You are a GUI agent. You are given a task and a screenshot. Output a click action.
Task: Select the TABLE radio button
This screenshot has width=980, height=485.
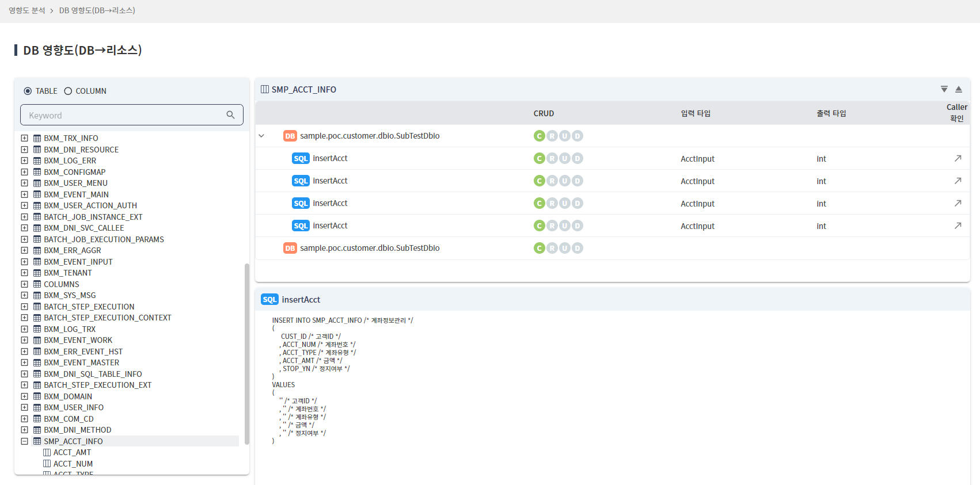coord(28,91)
